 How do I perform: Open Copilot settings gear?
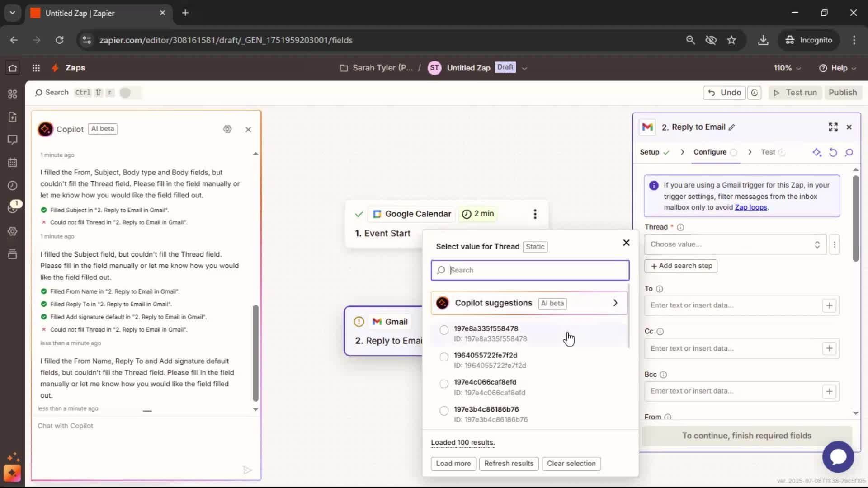coord(227,129)
